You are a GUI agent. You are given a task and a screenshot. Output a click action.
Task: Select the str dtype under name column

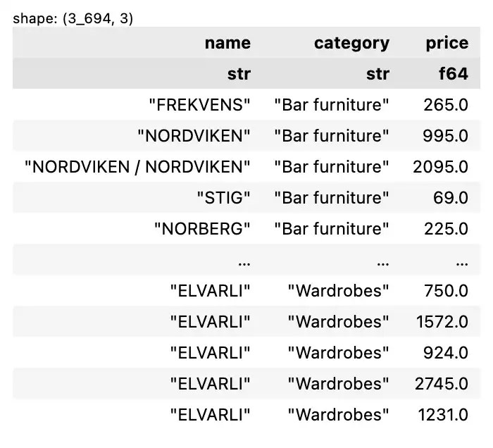pos(238,74)
